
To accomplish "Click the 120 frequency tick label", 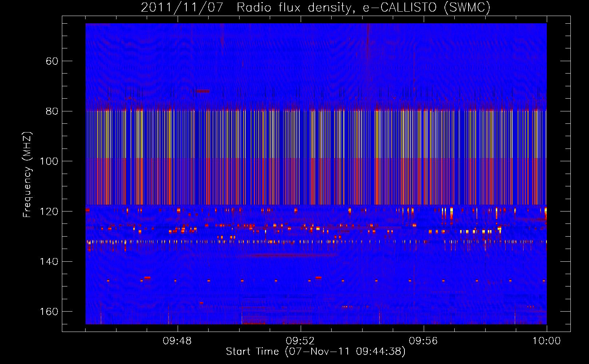I will 49,211.
